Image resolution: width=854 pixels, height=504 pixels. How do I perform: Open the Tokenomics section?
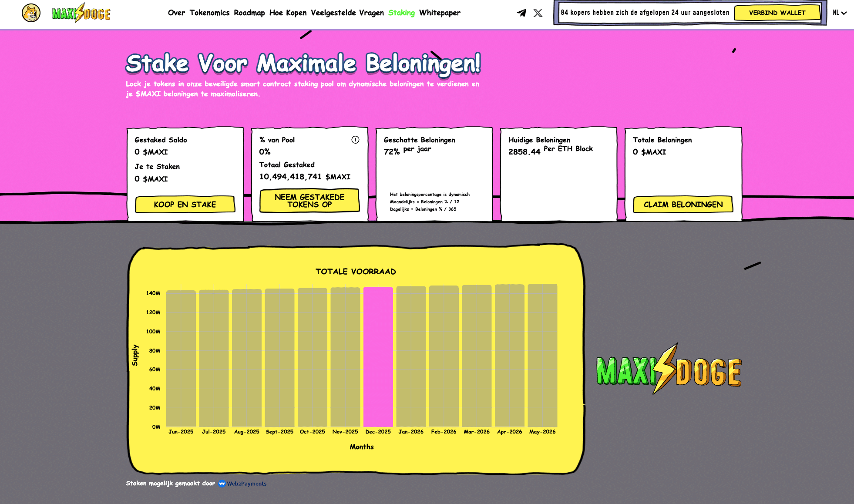click(x=209, y=13)
